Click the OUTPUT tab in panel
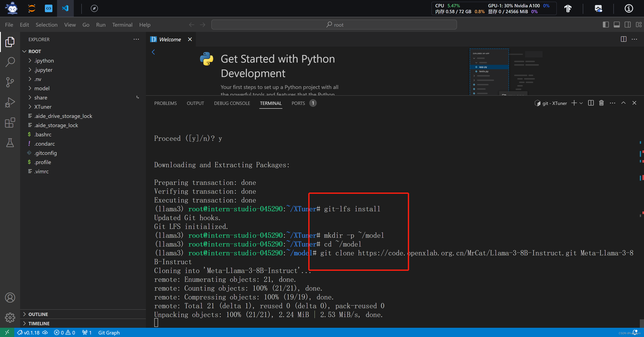This screenshot has height=337, width=644. tap(195, 103)
